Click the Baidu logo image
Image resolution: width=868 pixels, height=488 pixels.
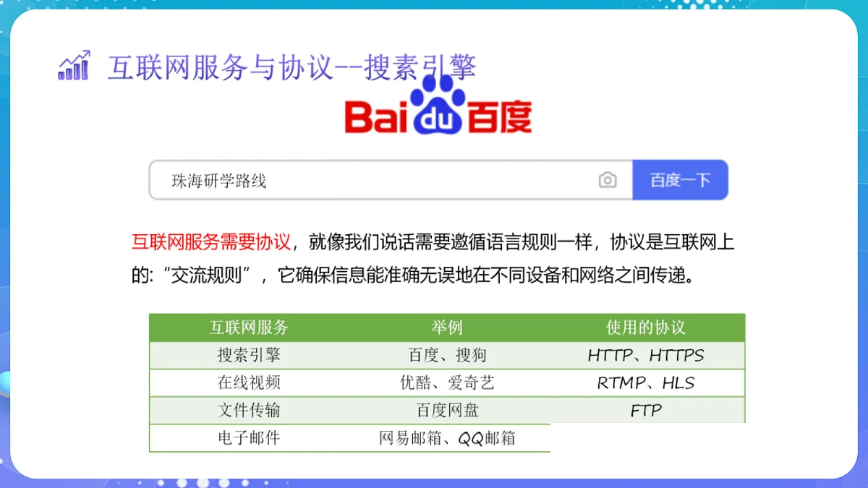438,106
